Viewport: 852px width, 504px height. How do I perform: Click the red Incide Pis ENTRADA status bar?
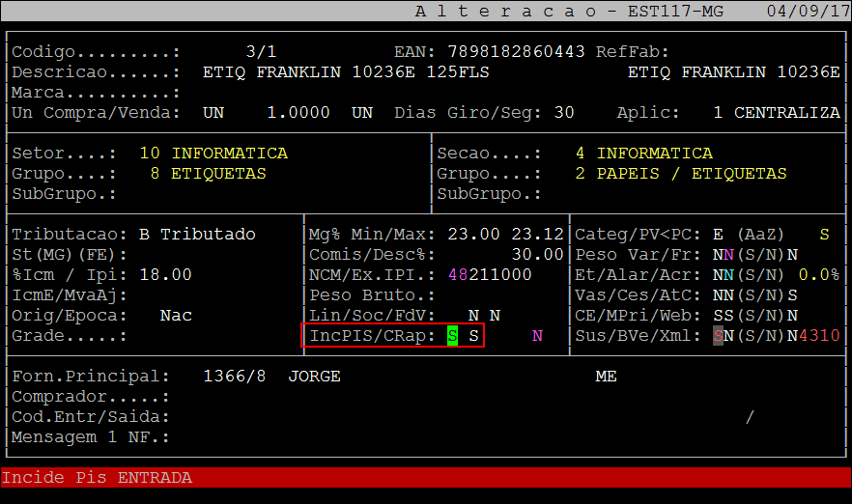pyautogui.click(x=425, y=478)
